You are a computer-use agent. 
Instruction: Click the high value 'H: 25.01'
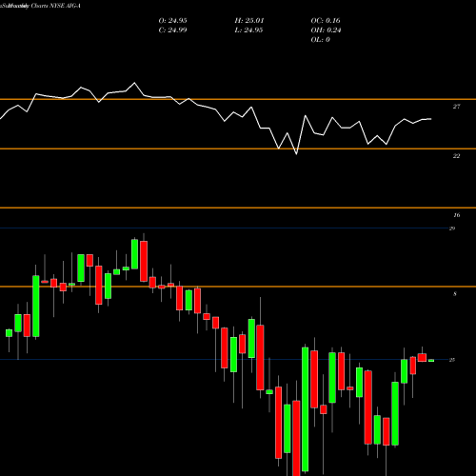(x=249, y=21)
